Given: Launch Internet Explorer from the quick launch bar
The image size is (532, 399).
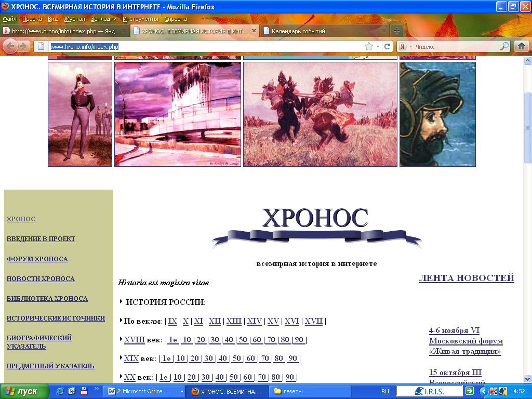Looking at the screenshot, I should (x=60, y=391).
